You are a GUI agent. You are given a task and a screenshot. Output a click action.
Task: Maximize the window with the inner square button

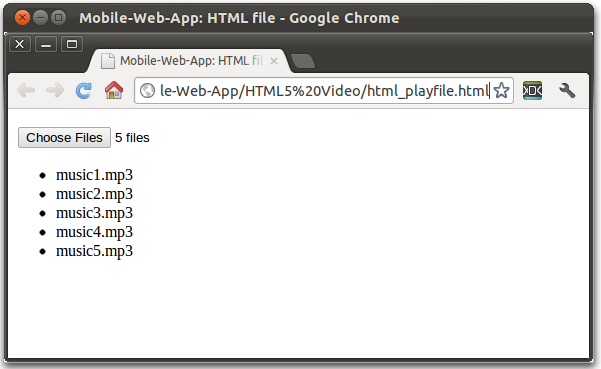coord(72,44)
